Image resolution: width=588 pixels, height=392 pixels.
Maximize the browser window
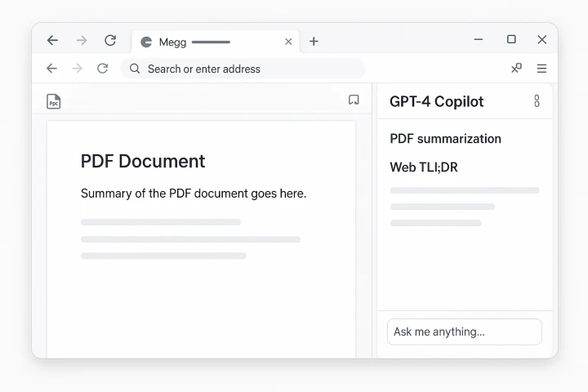(511, 39)
